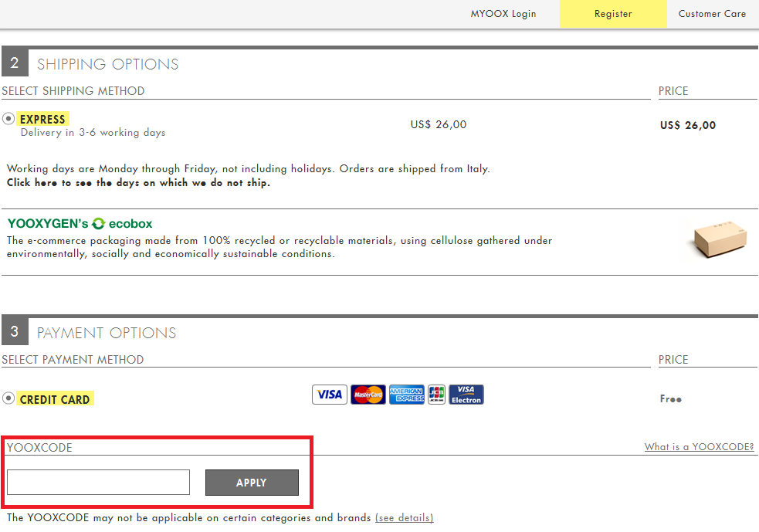Click the 'Delivery in 3-6 working days' text
This screenshot has width=759, height=532.
click(x=93, y=132)
